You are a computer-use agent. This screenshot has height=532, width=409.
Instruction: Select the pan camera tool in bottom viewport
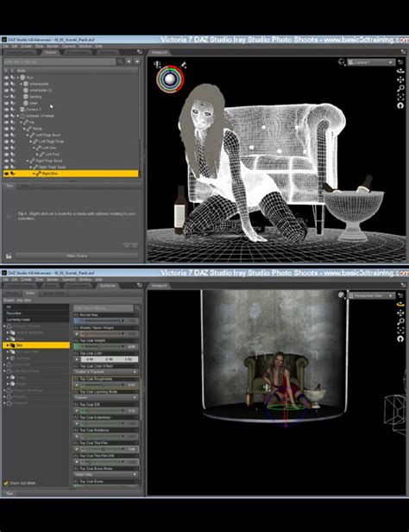tap(400, 313)
